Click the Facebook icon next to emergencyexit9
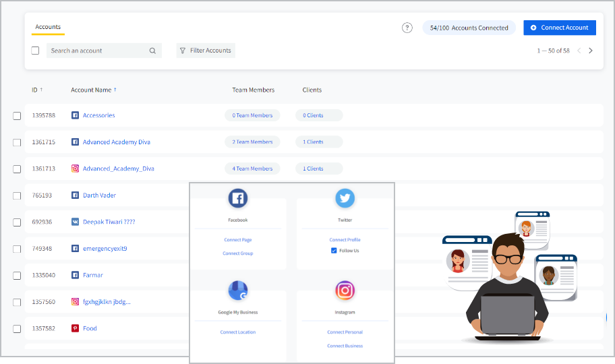Viewport: 615px width, 364px height. (x=75, y=249)
